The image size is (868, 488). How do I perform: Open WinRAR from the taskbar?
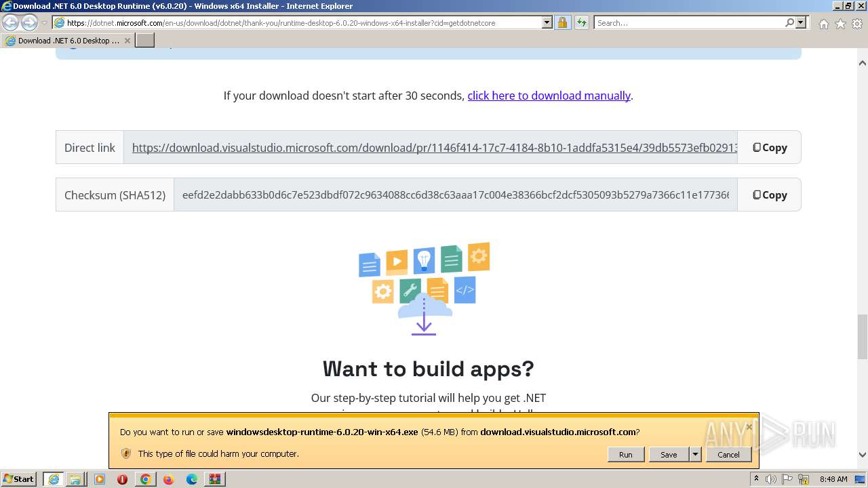[x=215, y=479]
